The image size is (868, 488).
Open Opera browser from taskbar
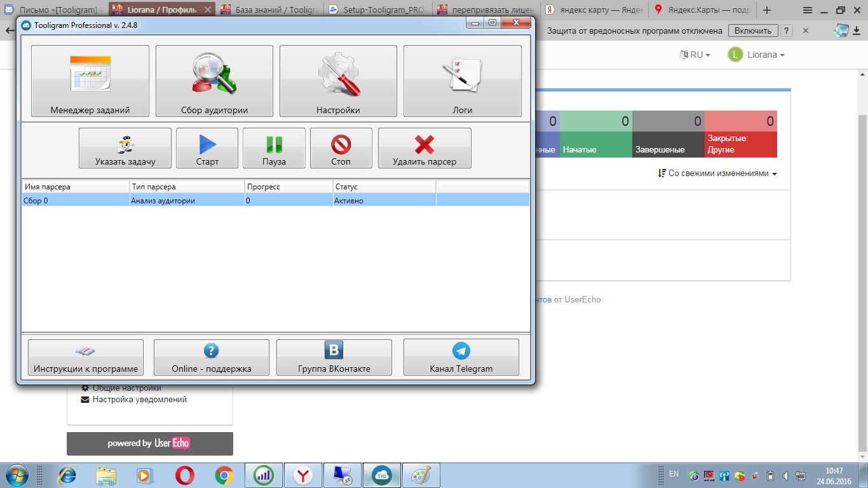185,475
